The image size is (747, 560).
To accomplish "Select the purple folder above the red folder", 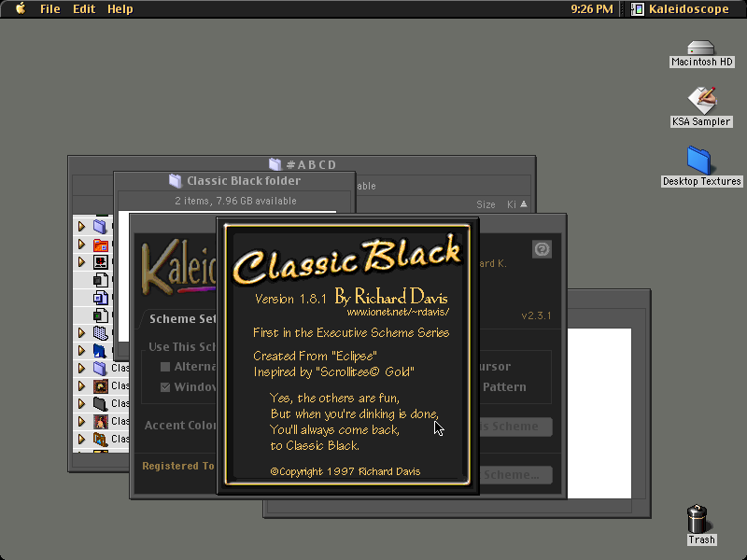I will click(100, 226).
